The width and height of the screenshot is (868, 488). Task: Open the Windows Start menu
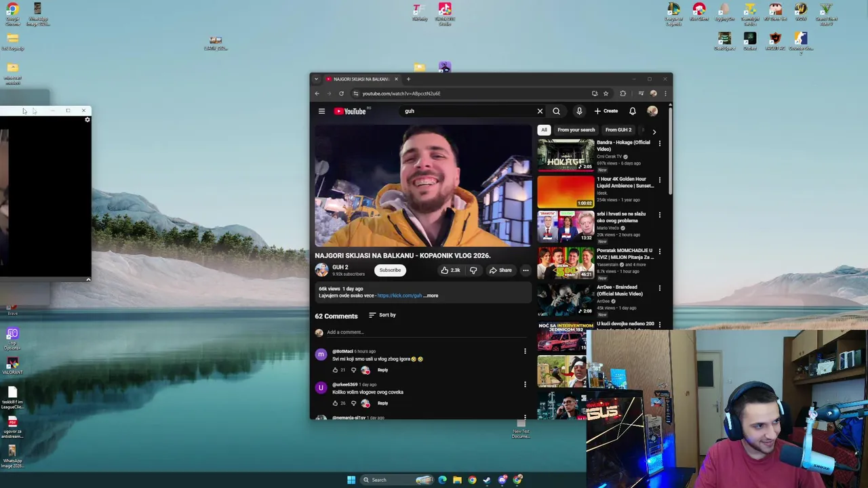click(x=351, y=480)
